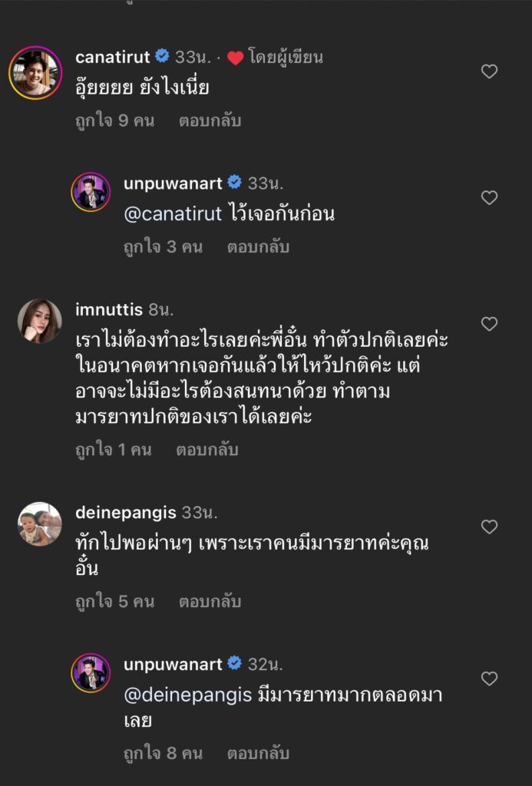This screenshot has width=532, height=786.
Task: Like canatirut's comment with the heart icon
Action: click(x=489, y=72)
